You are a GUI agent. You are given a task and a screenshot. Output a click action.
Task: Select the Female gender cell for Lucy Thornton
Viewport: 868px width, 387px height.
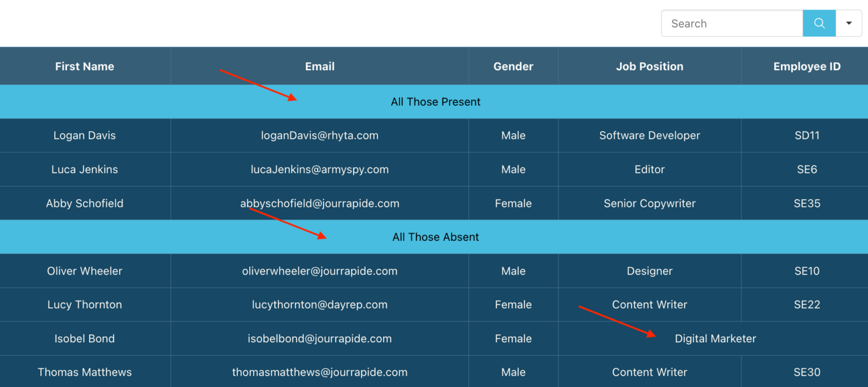(x=513, y=305)
